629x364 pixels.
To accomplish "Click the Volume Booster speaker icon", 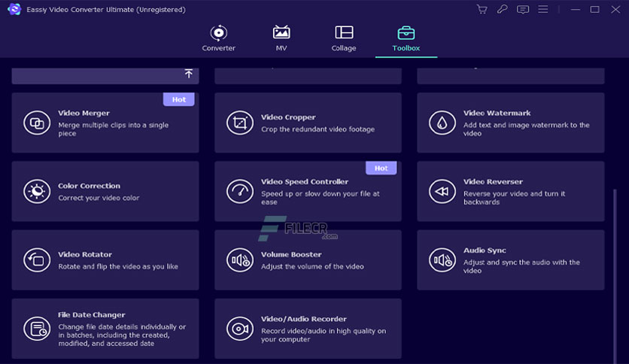I will 240,260.
